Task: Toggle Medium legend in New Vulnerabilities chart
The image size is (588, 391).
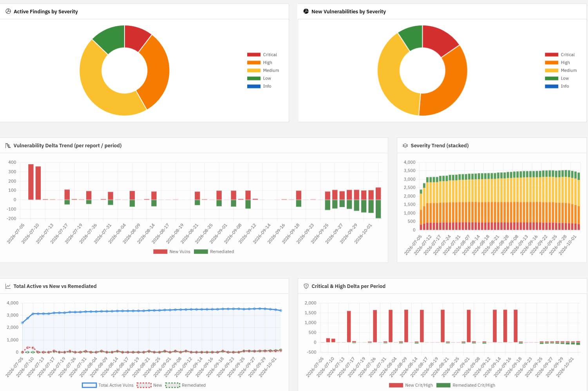Action: click(561, 70)
